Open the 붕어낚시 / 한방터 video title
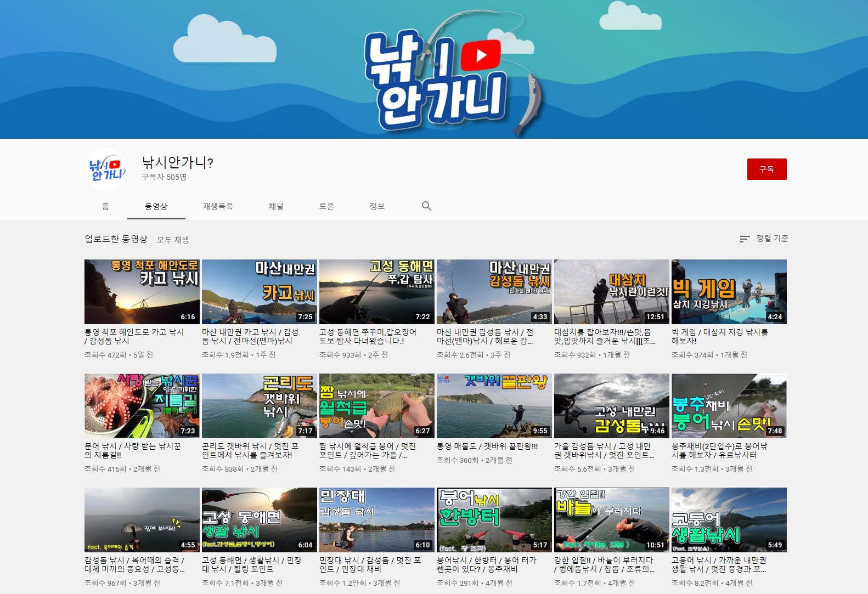This screenshot has width=868, height=594. [486, 564]
